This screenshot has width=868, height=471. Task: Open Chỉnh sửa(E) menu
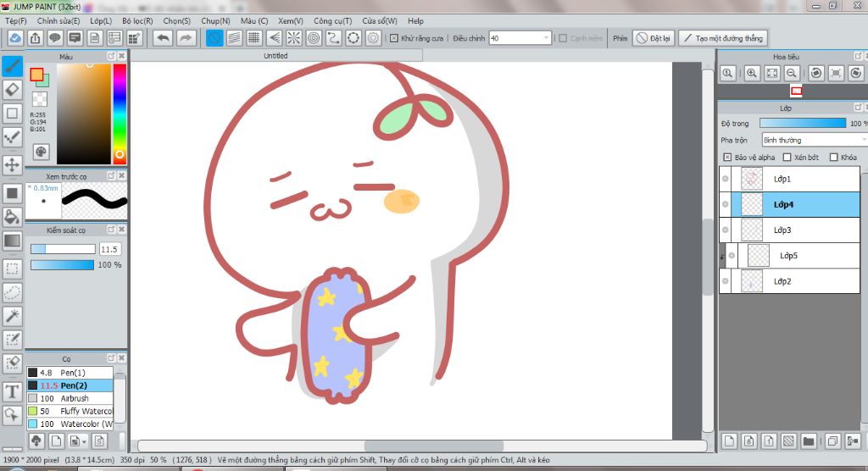pos(58,20)
